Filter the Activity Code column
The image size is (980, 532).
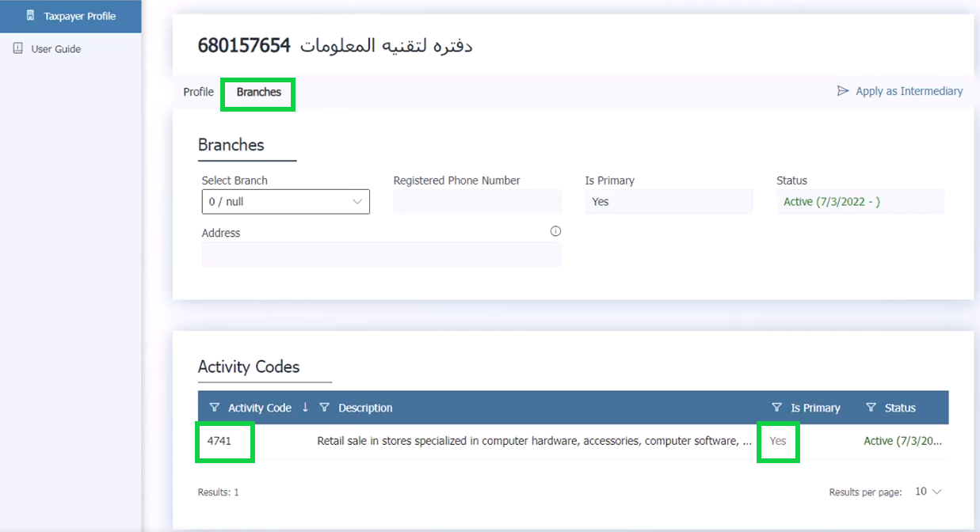point(214,408)
